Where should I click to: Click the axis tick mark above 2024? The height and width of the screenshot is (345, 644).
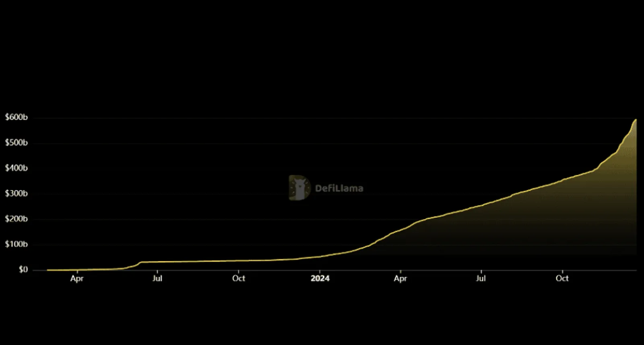[320, 272]
